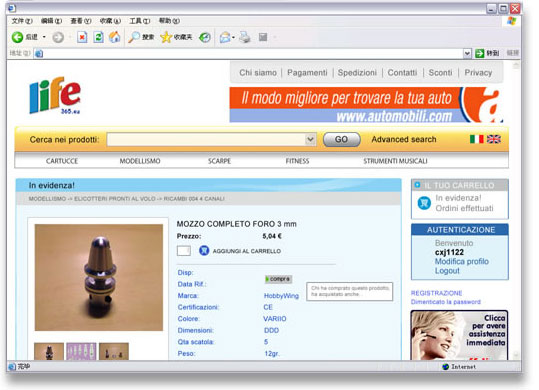Follow the Logout link
Screen dimensions: 539x390
447,271
